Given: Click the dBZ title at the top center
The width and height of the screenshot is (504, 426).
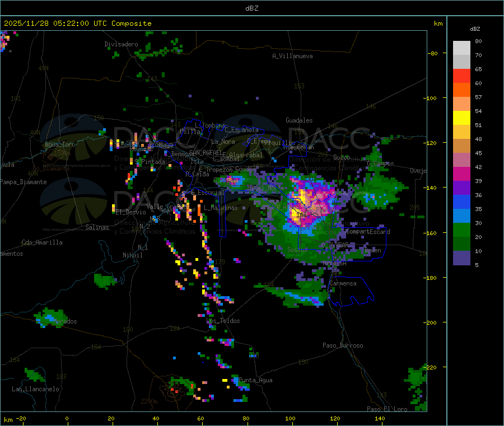Looking at the screenshot, I should click(x=251, y=8).
